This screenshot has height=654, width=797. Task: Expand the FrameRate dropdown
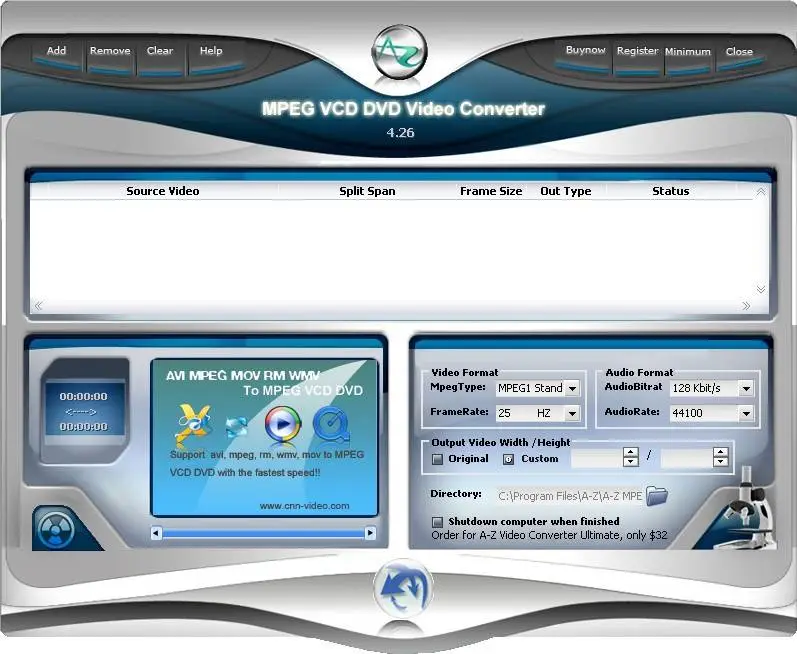click(572, 414)
